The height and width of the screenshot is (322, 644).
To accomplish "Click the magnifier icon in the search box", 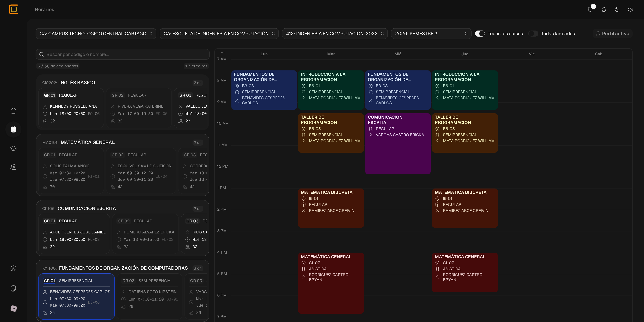I will click(x=41, y=55).
